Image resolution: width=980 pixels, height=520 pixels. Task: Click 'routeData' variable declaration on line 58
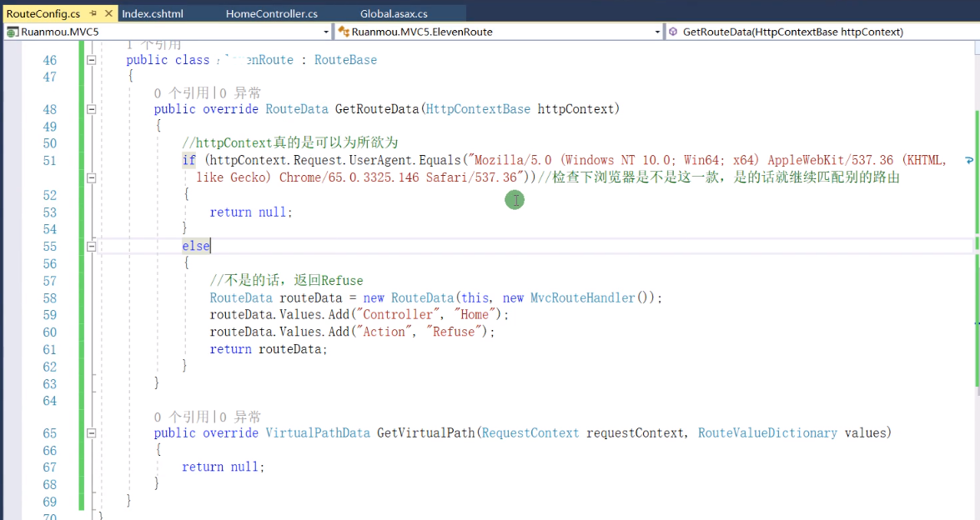(x=310, y=297)
